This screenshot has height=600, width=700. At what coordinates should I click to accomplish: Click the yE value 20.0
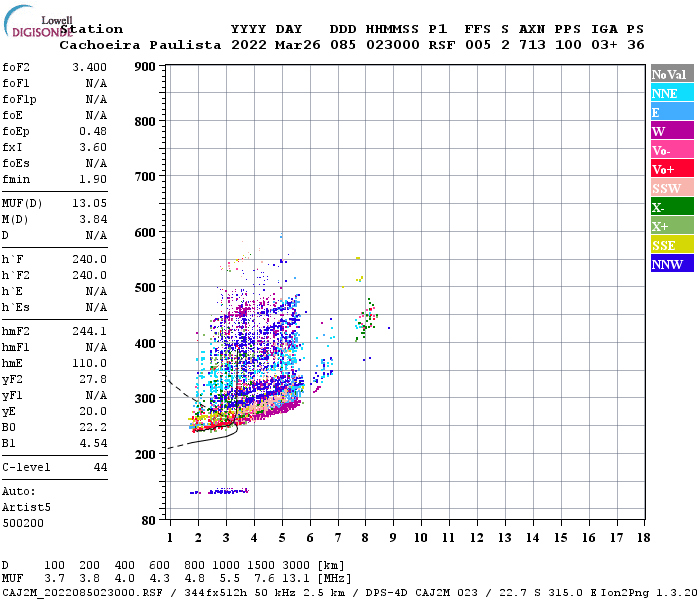pyautogui.click(x=93, y=412)
